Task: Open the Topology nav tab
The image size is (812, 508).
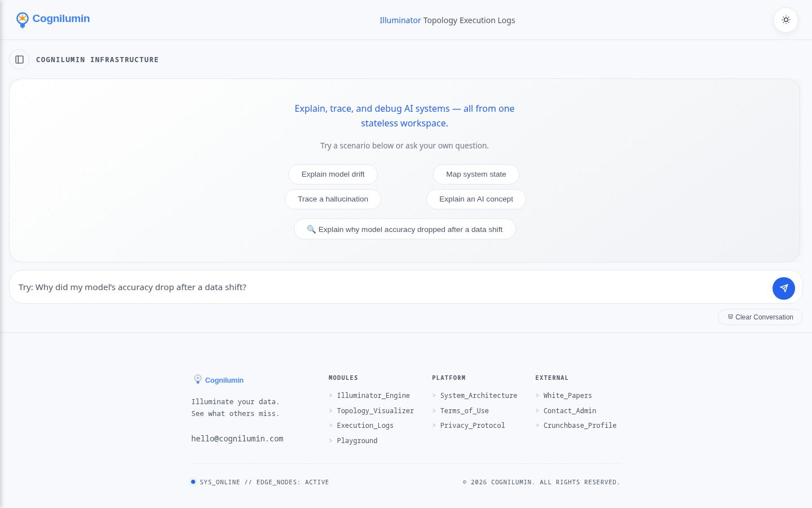Action: [440, 20]
